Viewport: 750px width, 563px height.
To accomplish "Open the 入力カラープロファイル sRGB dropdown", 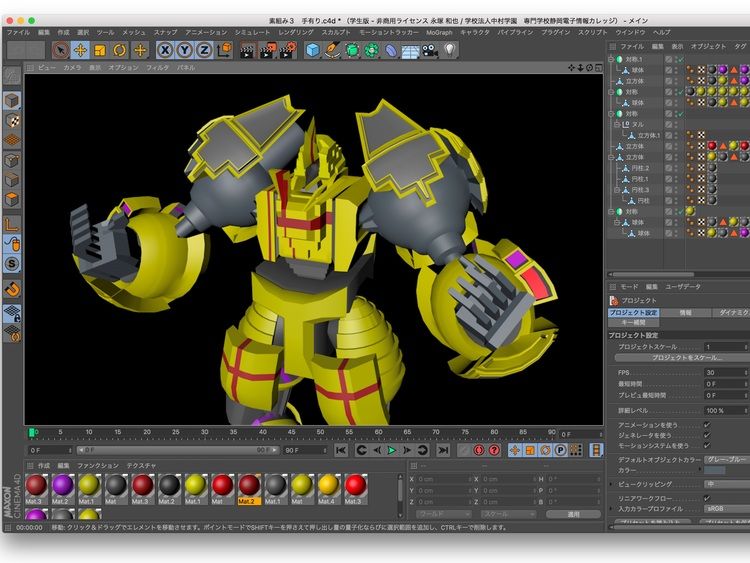I will tap(725, 508).
